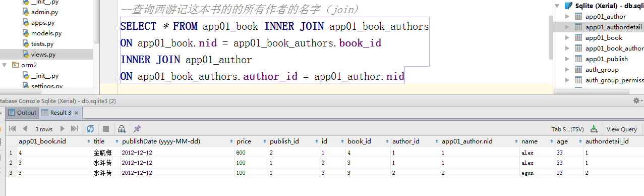
Task: Go to the previous results page
Action: coord(24,129)
